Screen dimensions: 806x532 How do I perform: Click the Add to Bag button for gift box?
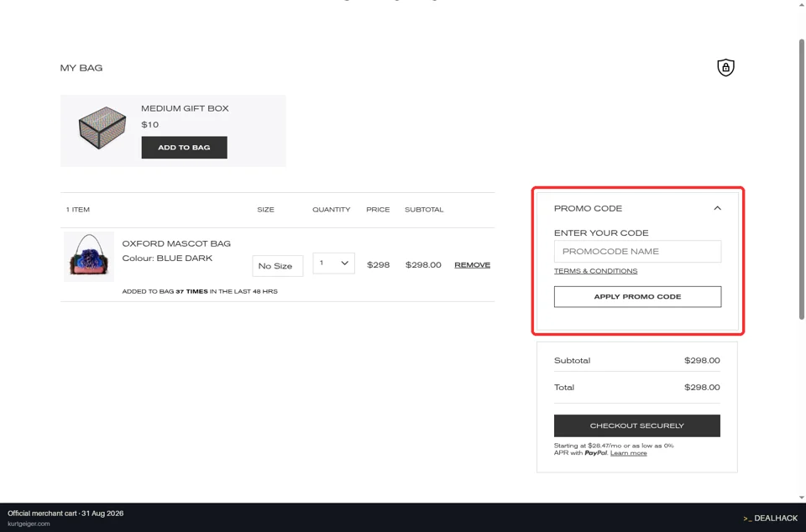[x=184, y=148]
